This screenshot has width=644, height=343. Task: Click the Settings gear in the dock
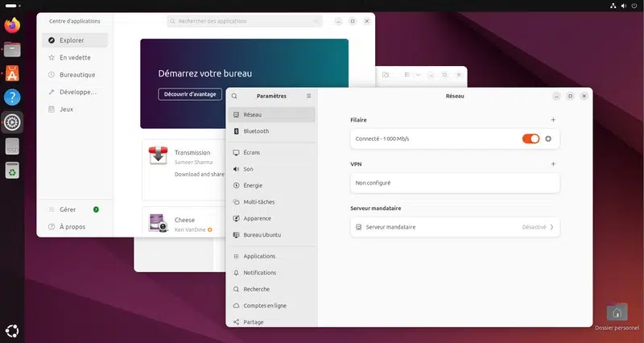12,122
